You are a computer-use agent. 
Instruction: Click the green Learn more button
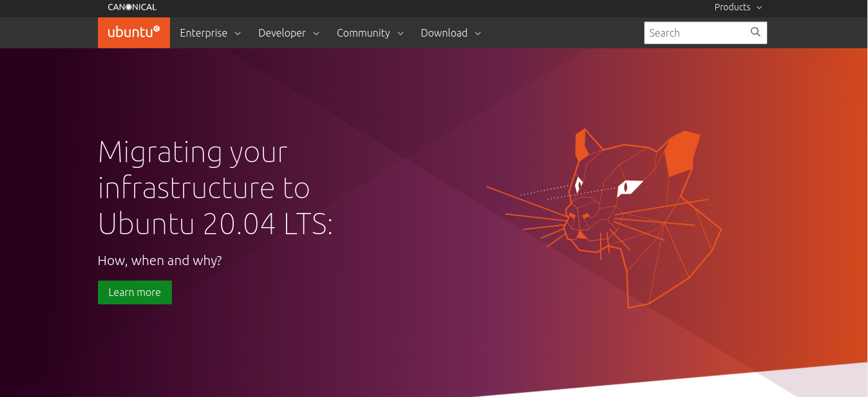coord(135,292)
